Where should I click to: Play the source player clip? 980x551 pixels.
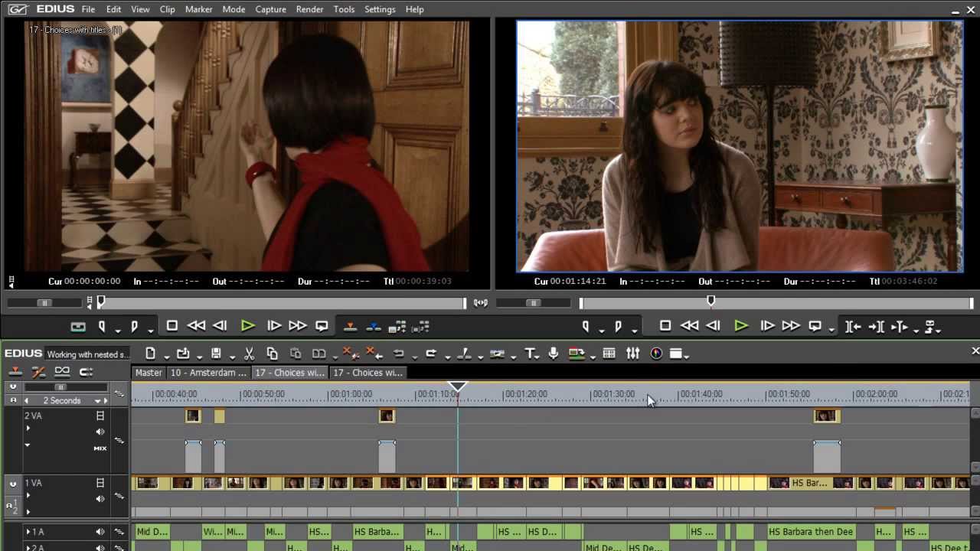247,326
